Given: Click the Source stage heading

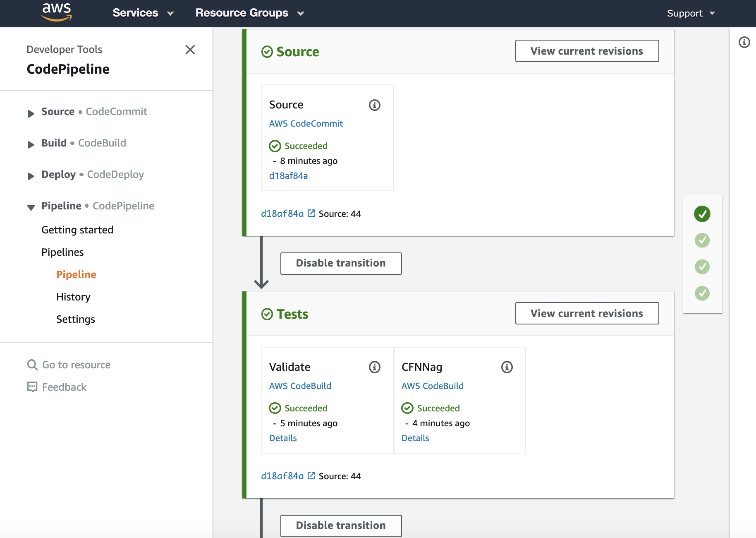Looking at the screenshot, I should tap(298, 52).
